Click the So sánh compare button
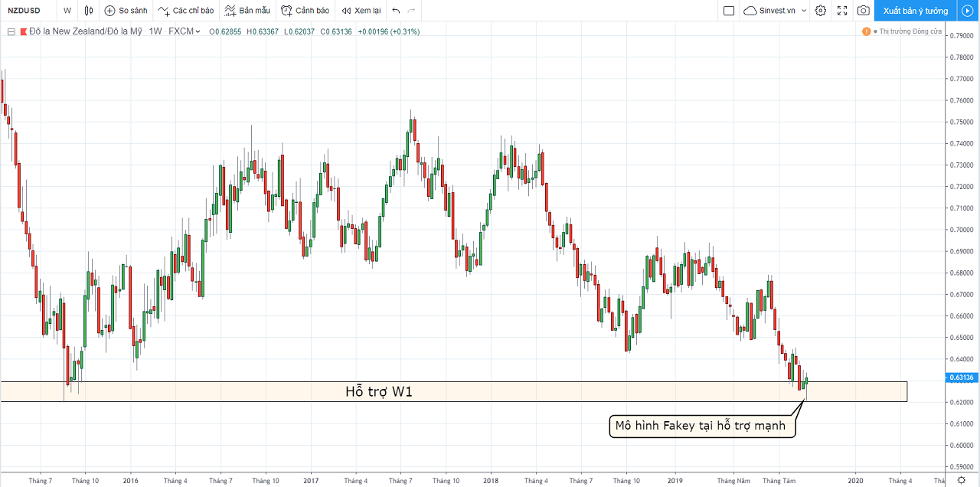The height and width of the screenshot is (487, 980). [126, 11]
